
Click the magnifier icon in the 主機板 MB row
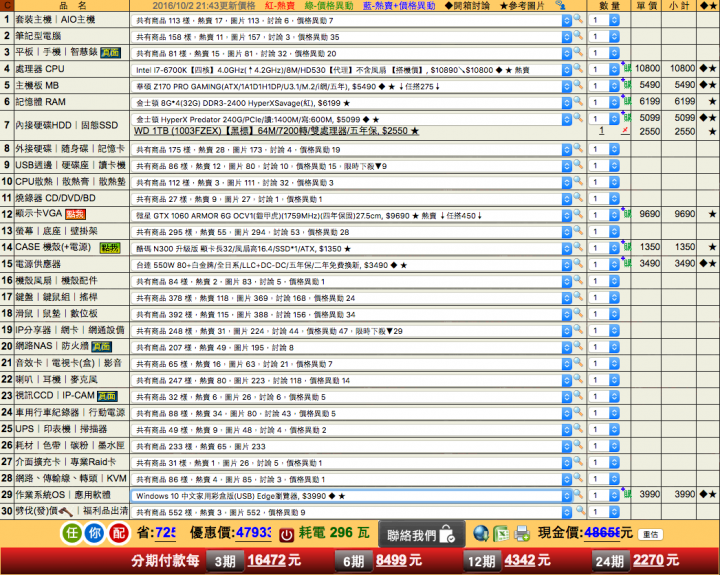[578, 85]
